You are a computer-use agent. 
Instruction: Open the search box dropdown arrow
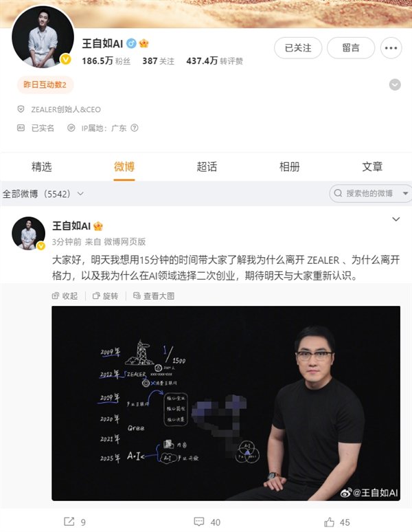point(405,193)
